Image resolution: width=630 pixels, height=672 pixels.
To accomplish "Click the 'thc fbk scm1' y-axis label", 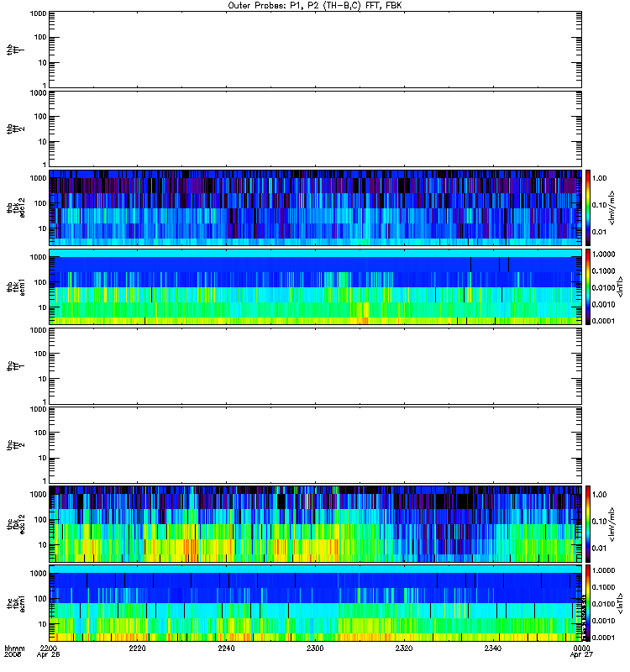I will point(16,603).
